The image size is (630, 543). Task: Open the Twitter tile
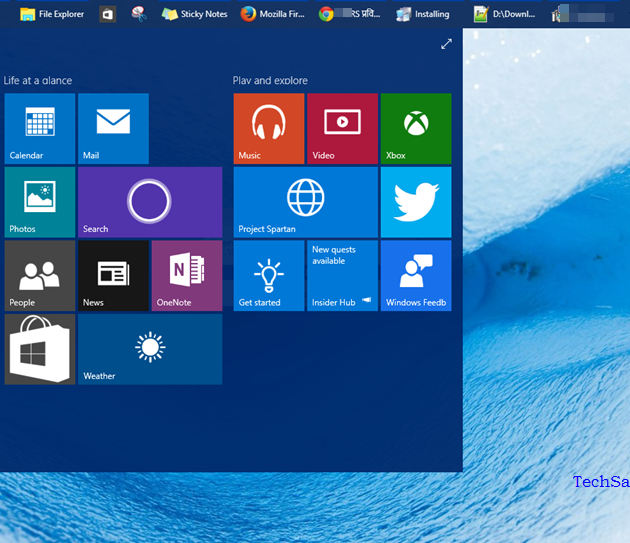[416, 202]
